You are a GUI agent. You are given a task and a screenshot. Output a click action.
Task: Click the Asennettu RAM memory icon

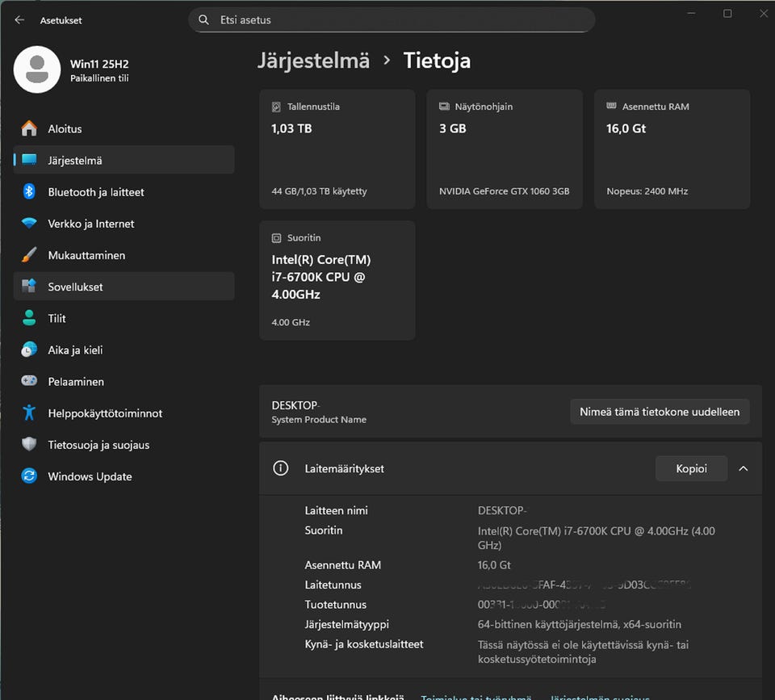pos(611,106)
